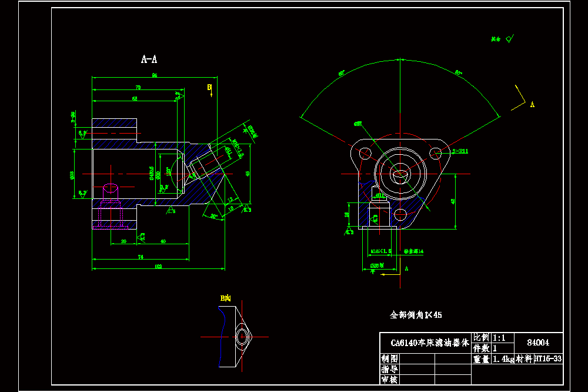The height and width of the screenshot is (392, 588).
Task: Select the "3×R11" radius callout
Action: (460, 151)
